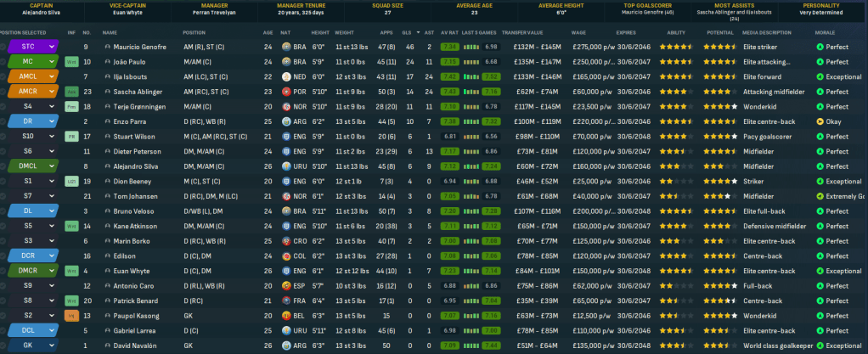The height and width of the screenshot is (354, 868).
Task: Toggle the selection circle for Enzo Parra's row
Action: point(3,121)
